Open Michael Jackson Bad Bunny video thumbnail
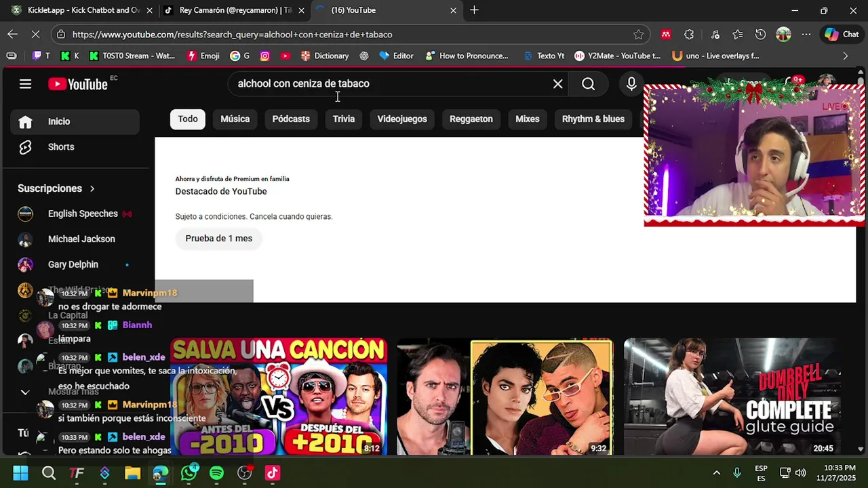The height and width of the screenshot is (488, 868). (505, 396)
